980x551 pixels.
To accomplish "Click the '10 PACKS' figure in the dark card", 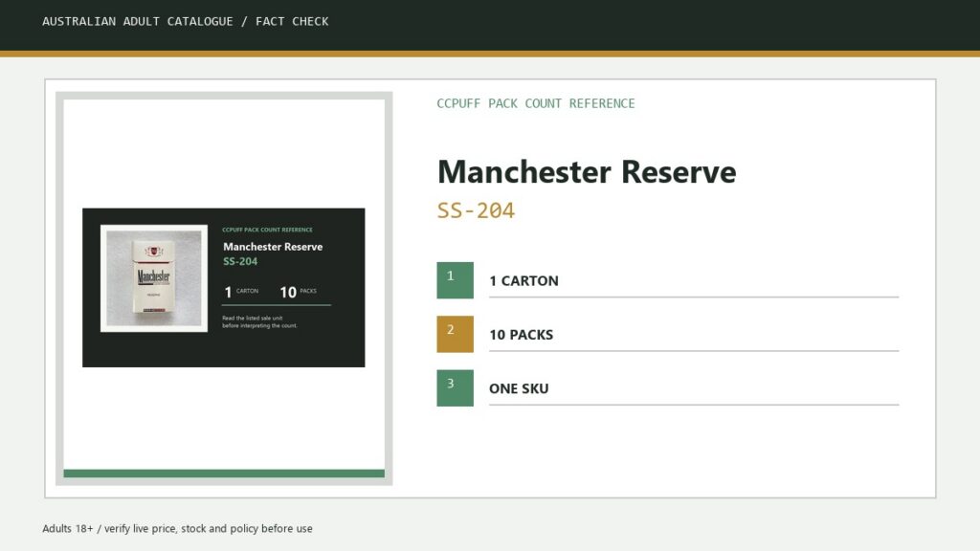I will [299, 292].
